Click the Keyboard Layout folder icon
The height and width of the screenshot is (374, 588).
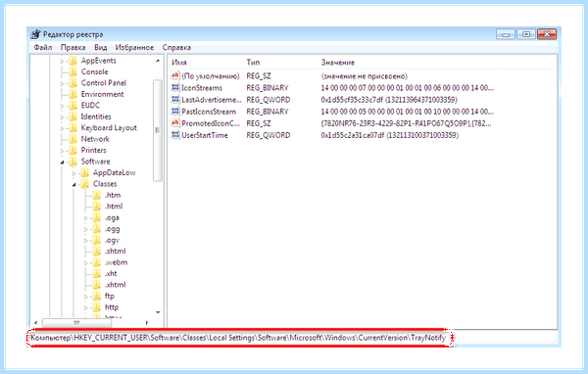coord(73,128)
